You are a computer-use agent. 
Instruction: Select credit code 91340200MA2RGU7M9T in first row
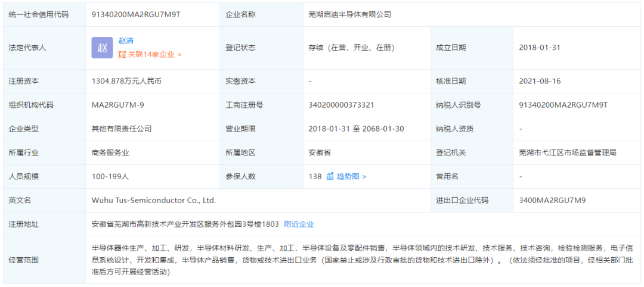point(136,15)
